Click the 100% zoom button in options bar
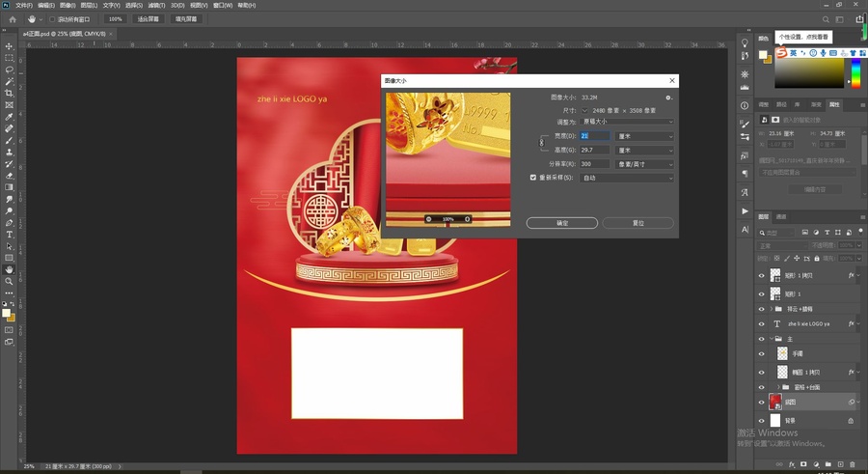The width and height of the screenshot is (868, 474). click(x=115, y=19)
